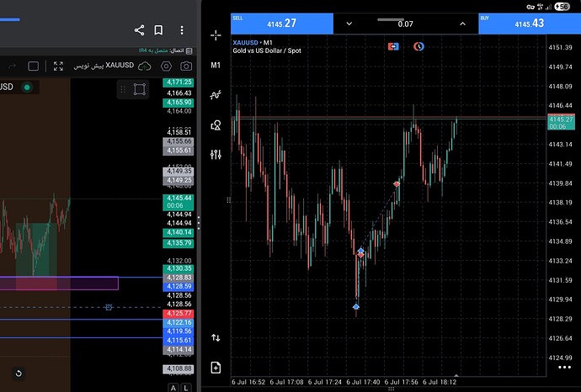Screen dimensions: 581x392
Task: Open chart settings hexagon icon
Action: point(166,66)
